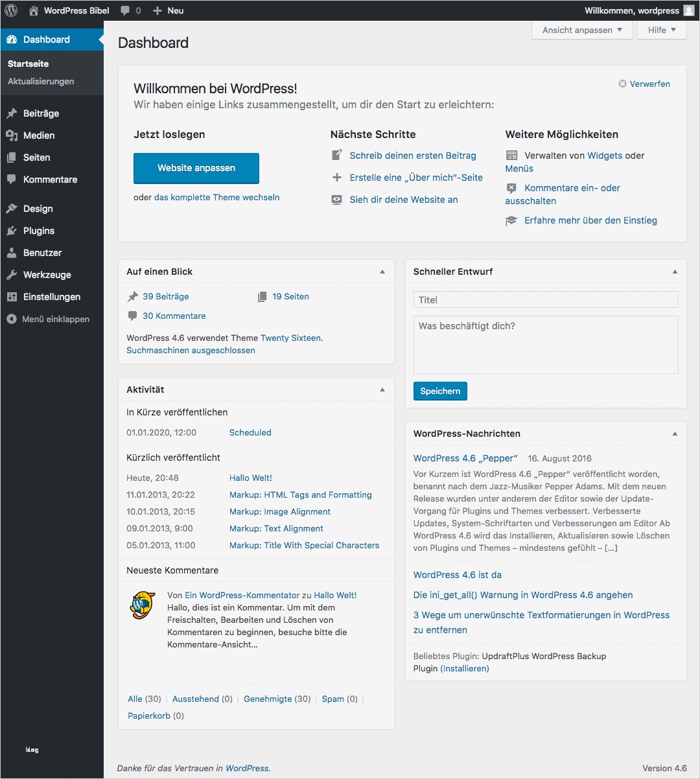
Task: Click the Titel input field in Schneller Entwurf
Action: (545, 299)
